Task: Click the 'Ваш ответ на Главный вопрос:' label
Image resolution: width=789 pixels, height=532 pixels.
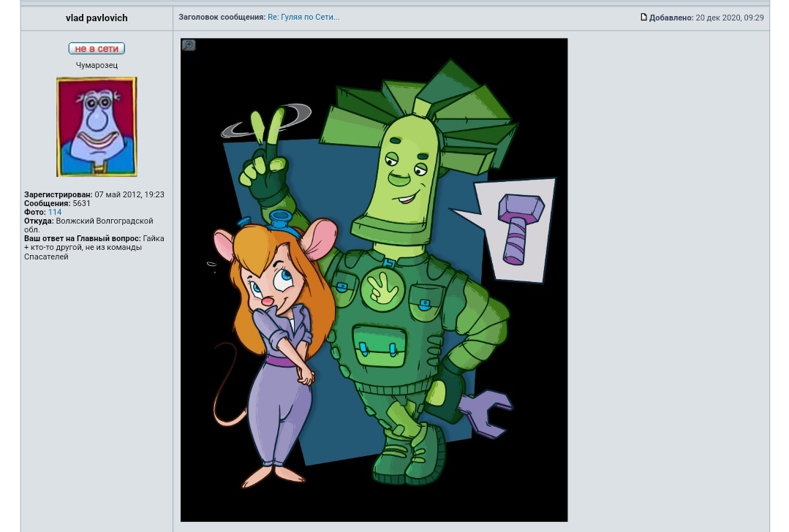Action: tap(83, 238)
